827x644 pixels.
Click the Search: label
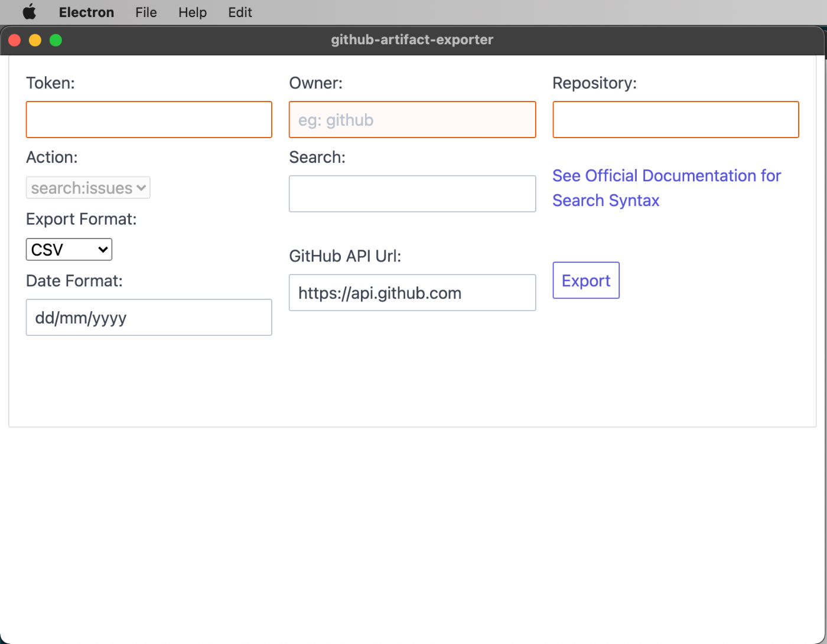[317, 157]
